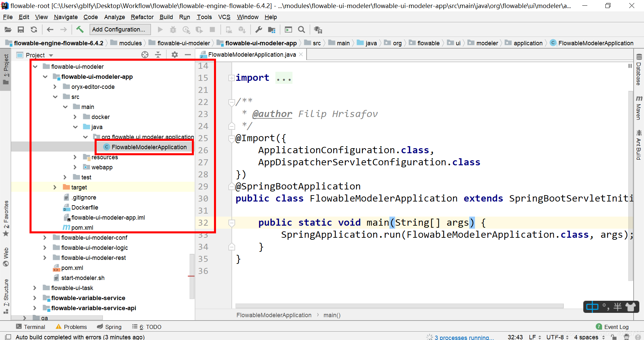Image resolution: width=644 pixels, height=340 pixels.
Task: Select the Dockerfile in project tree
Action: pyautogui.click(x=85, y=208)
